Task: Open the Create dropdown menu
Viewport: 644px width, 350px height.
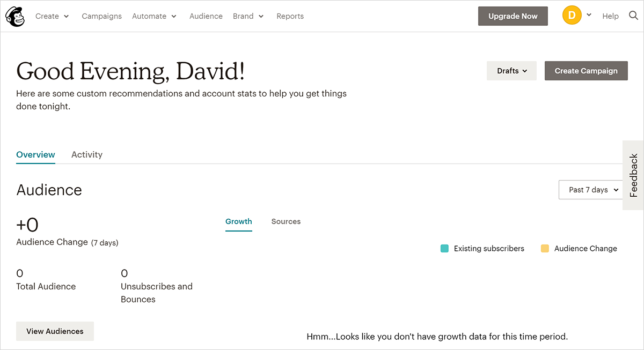Action: 52,16
